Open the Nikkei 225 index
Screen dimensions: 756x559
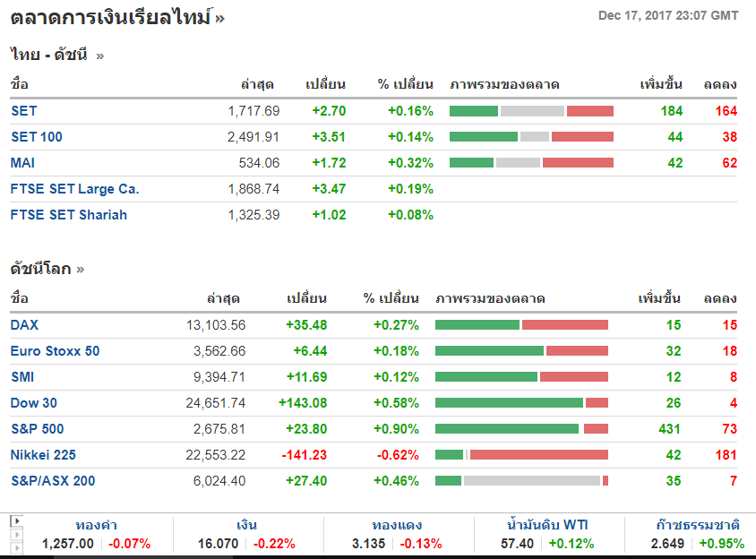pos(43,455)
